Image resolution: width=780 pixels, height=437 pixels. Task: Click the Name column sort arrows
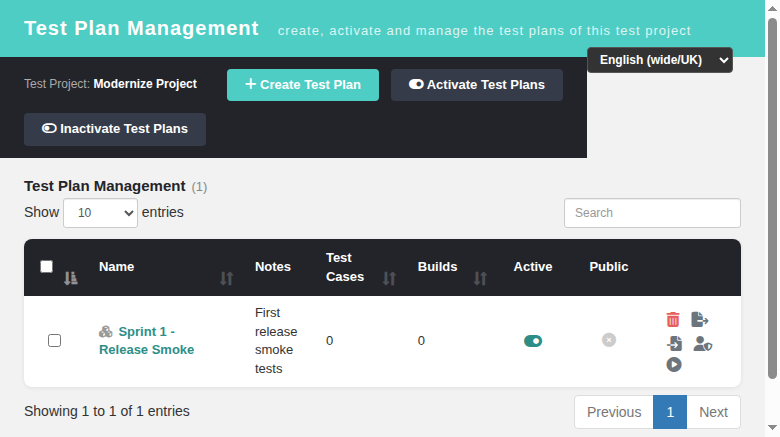pos(227,278)
